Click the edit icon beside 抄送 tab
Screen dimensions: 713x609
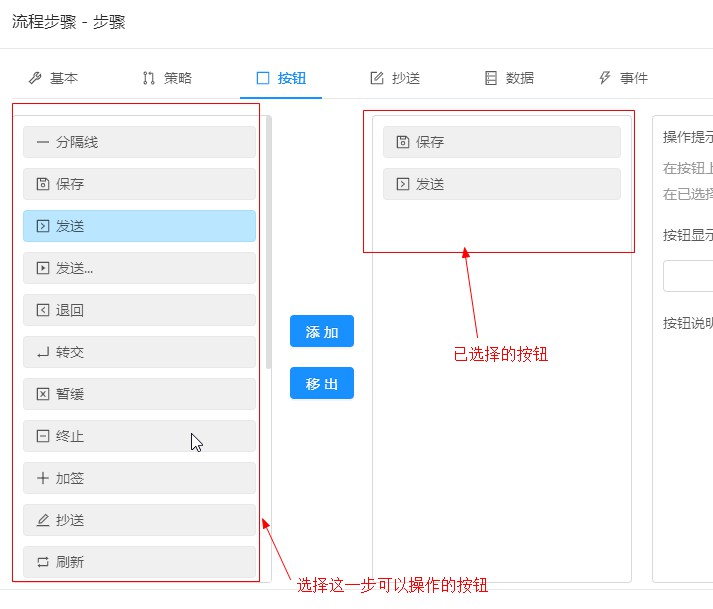377,78
